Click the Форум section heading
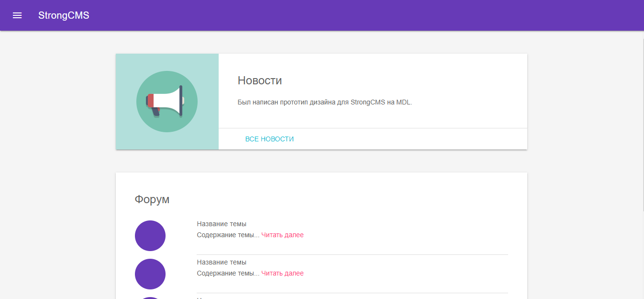Image resolution: width=644 pixels, height=299 pixels. 152,199
